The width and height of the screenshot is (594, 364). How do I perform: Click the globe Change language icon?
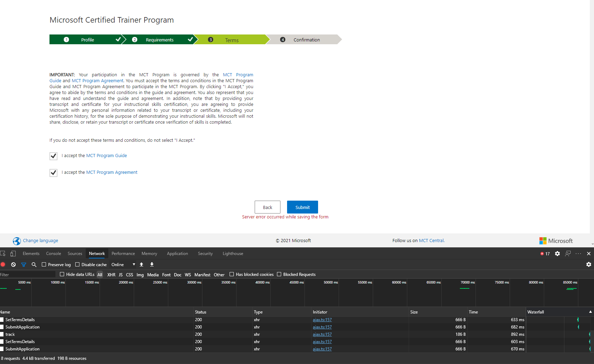click(x=17, y=241)
